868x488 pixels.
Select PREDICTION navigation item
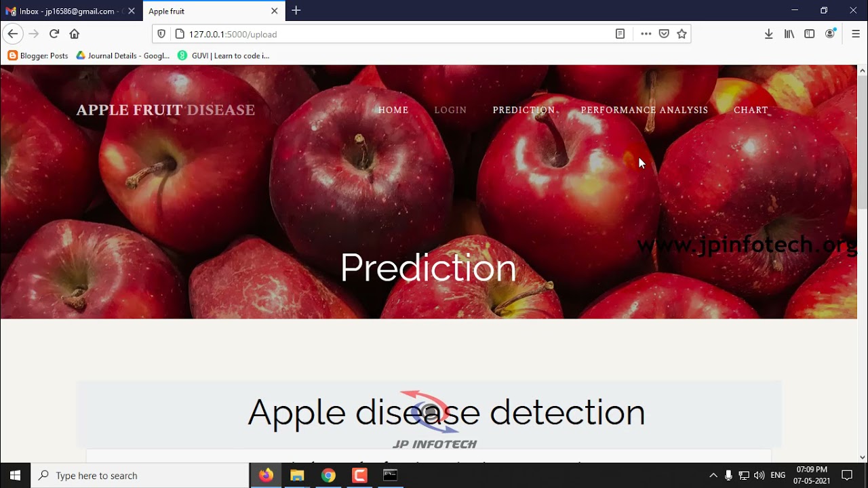[524, 110]
